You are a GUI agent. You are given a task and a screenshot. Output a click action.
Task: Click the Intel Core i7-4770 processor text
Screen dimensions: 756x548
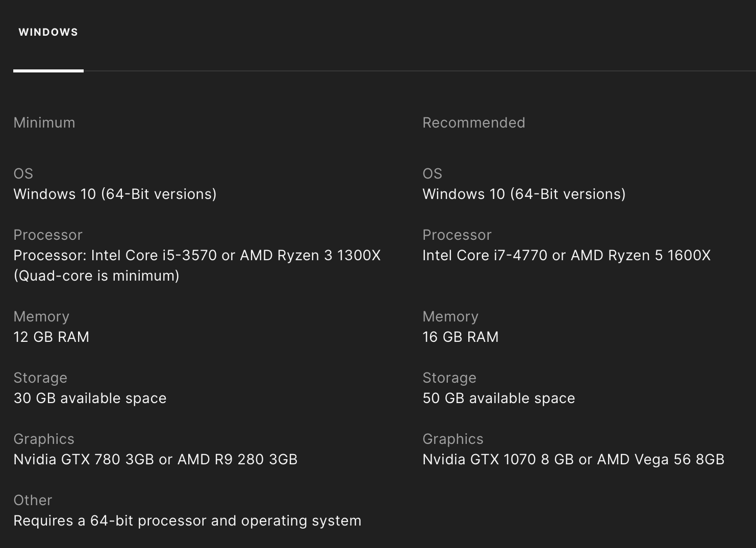point(566,255)
